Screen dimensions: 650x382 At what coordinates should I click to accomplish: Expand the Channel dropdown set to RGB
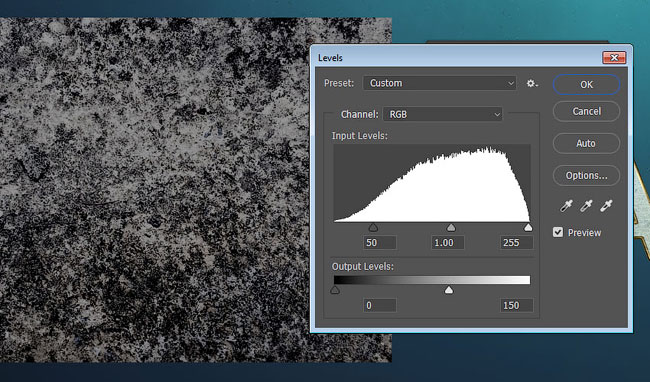click(443, 114)
